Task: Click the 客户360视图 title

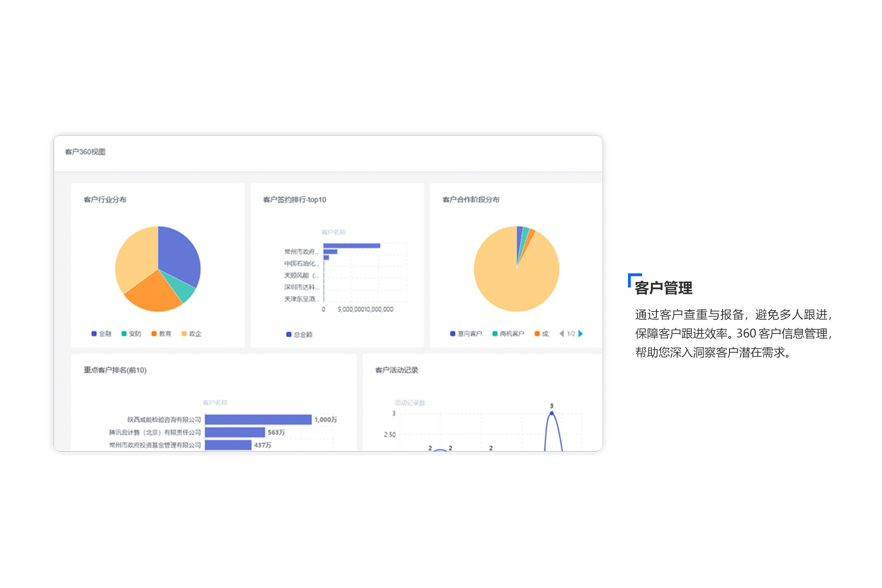Action: coord(85,152)
